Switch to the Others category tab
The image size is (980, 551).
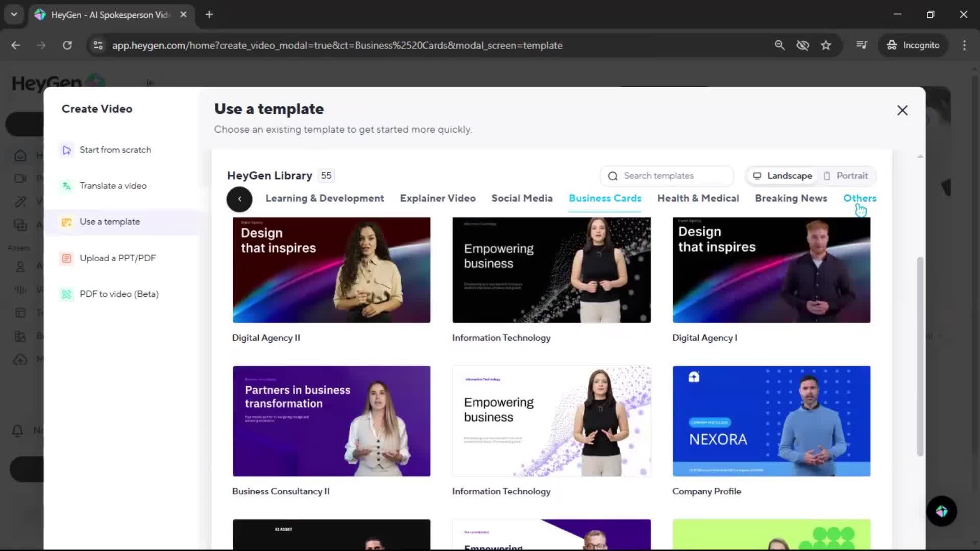(860, 198)
